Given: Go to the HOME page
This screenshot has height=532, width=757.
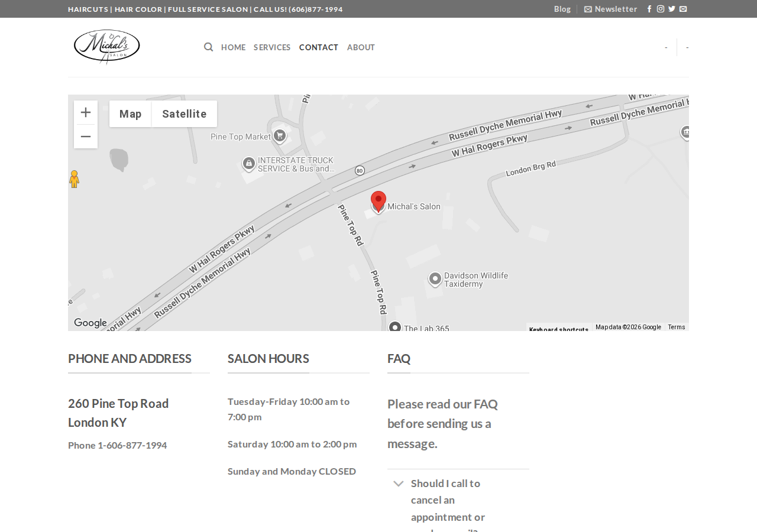Looking at the screenshot, I should [233, 47].
